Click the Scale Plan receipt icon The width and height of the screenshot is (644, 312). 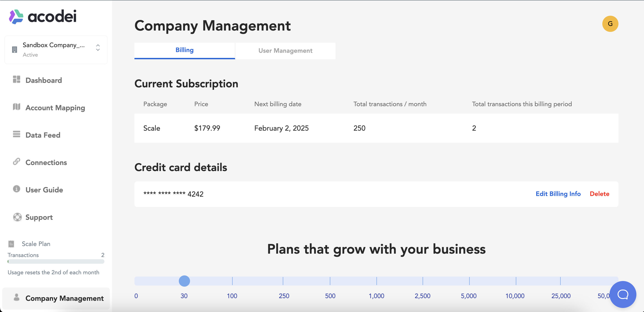(11, 244)
